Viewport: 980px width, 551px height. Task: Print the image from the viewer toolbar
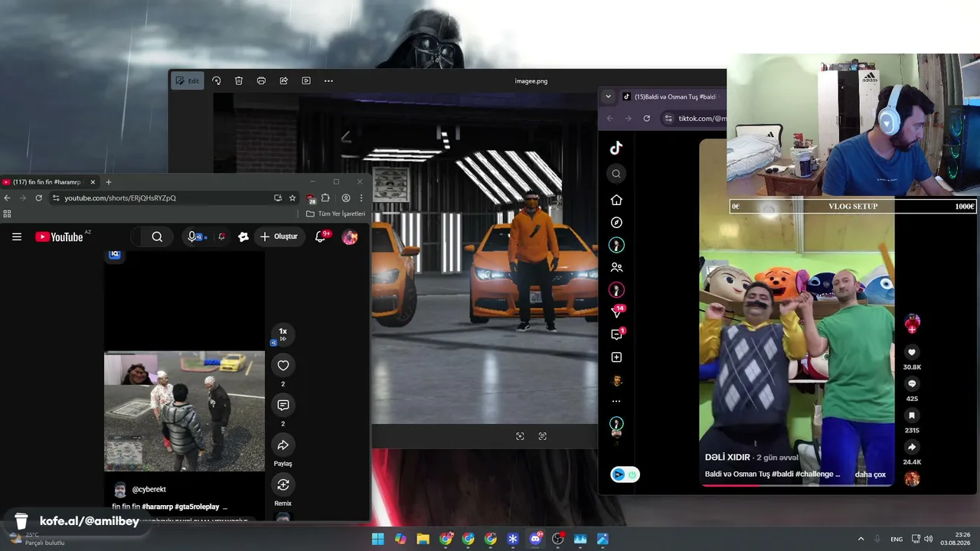tap(261, 81)
